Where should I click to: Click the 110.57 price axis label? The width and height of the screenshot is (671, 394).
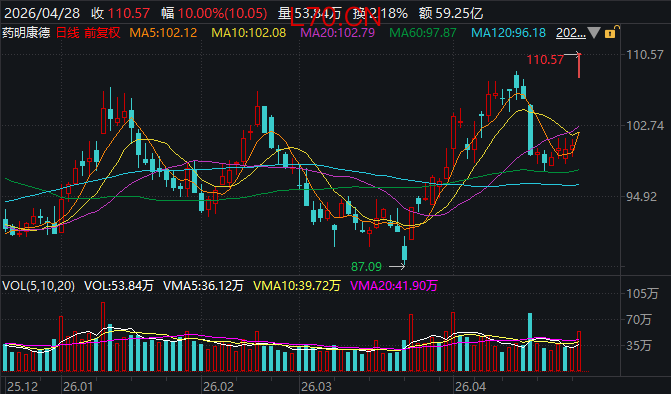point(645,54)
